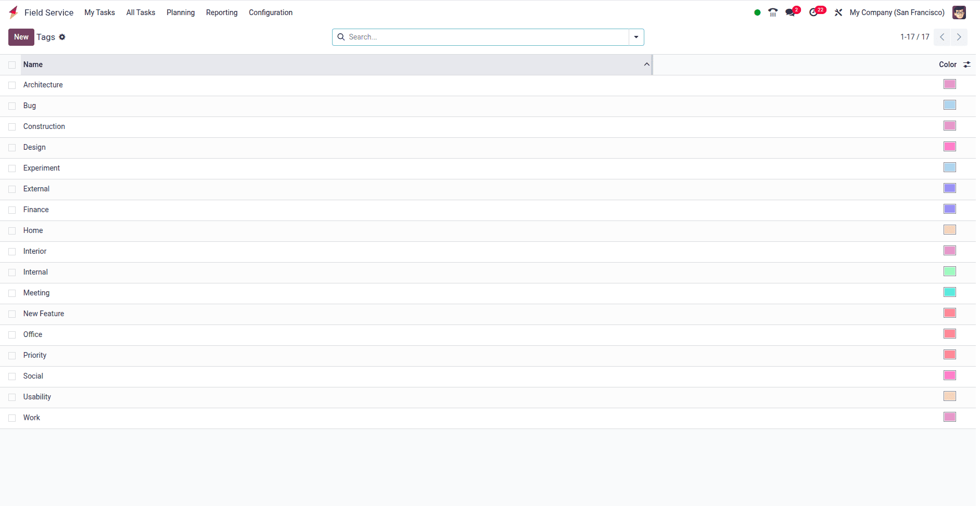Click the New Feature color swatch
This screenshot has height=506, width=980.
950,313
